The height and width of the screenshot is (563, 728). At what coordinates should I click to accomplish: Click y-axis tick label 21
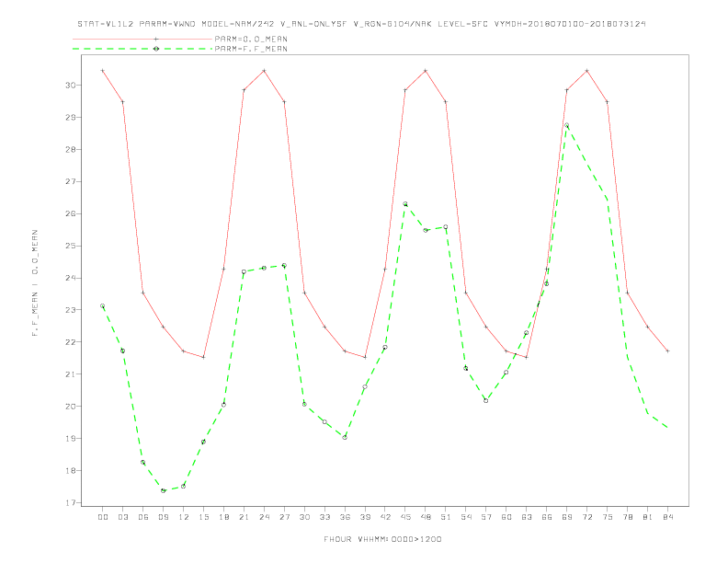pyautogui.click(x=71, y=373)
